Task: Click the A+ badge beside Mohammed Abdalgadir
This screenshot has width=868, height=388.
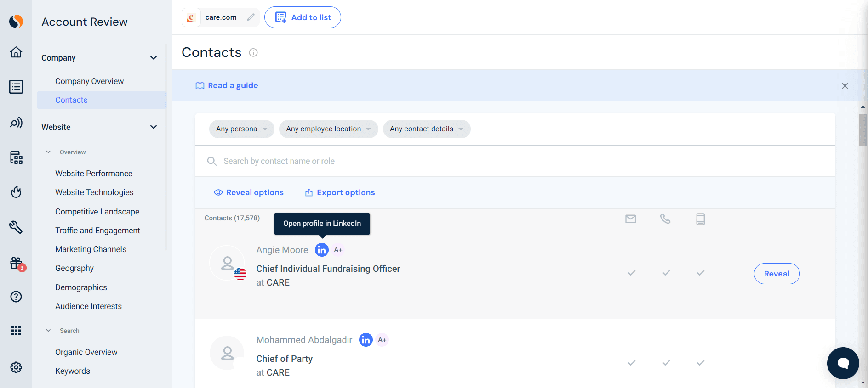Action: click(x=382, y=340)
